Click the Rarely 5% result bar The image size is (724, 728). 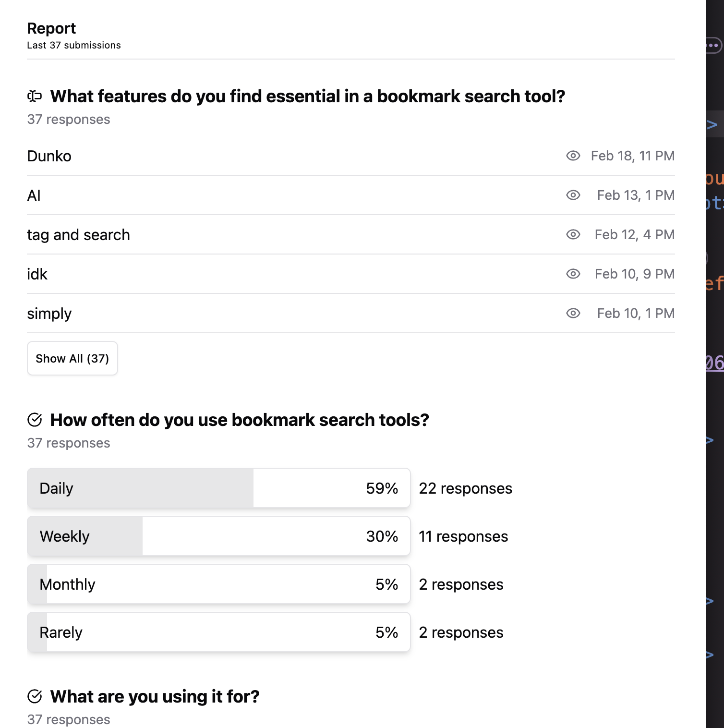coord(218,632)
